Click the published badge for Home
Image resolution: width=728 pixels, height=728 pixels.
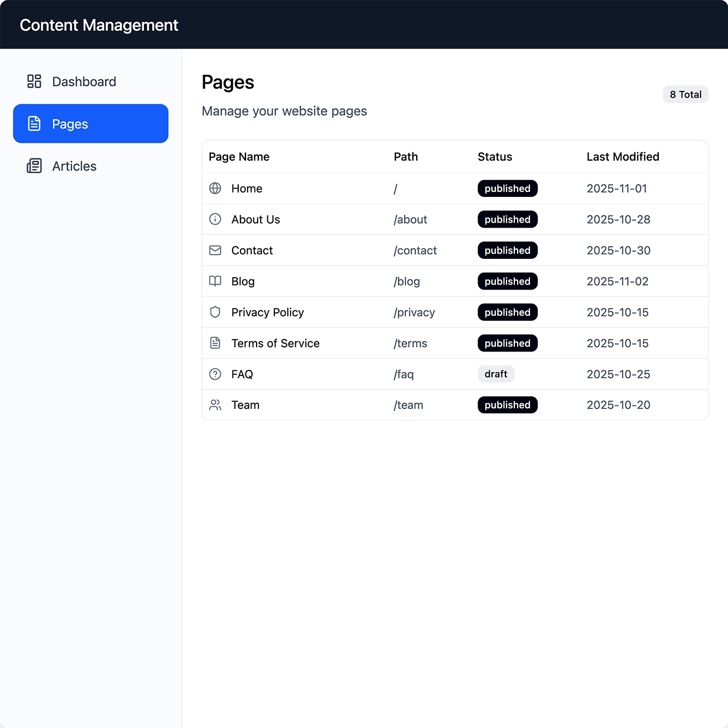coord(507,189)
